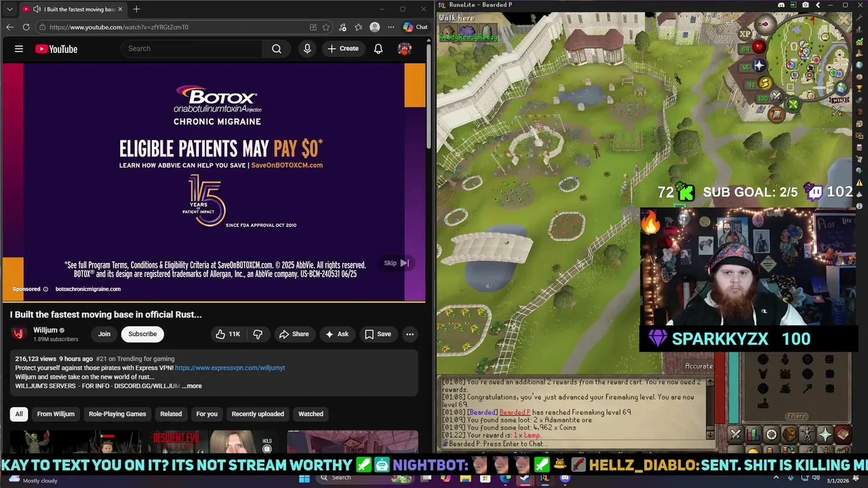
Task: Mute the YouTube tab audio icon
Action: coord(36,9)
